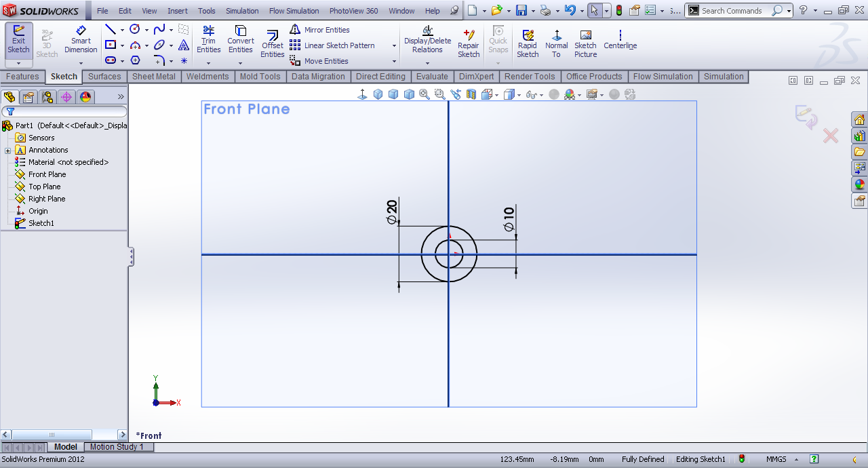Select the Corner Rectangle tool
Screen dimensions: 868x468
coord(110,45)
